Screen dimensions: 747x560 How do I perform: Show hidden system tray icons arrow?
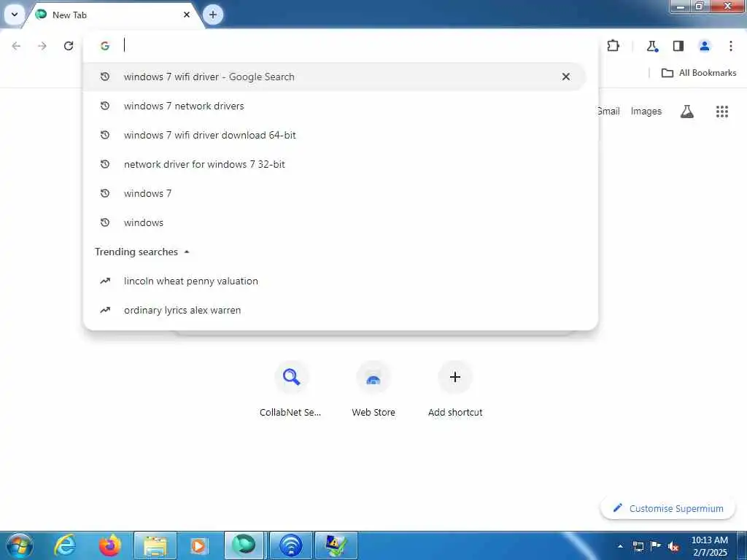(x=620, y=546)
